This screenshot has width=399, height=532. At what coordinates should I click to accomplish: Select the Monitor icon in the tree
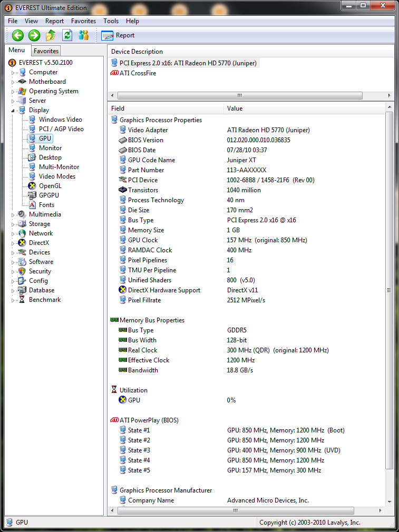click(32, 148)
